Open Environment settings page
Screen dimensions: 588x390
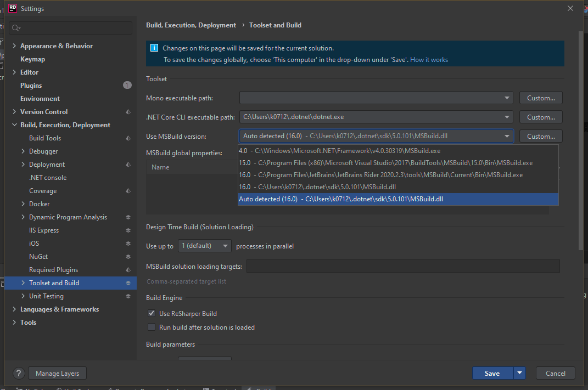tap(40, 99)
